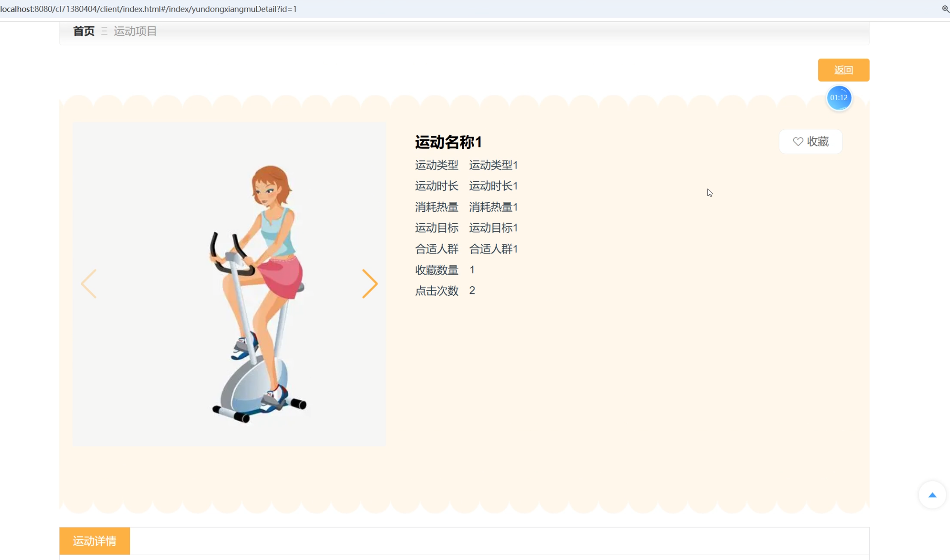Click the 运动目标 label
The image size is (950, 560).
(437, 228)
